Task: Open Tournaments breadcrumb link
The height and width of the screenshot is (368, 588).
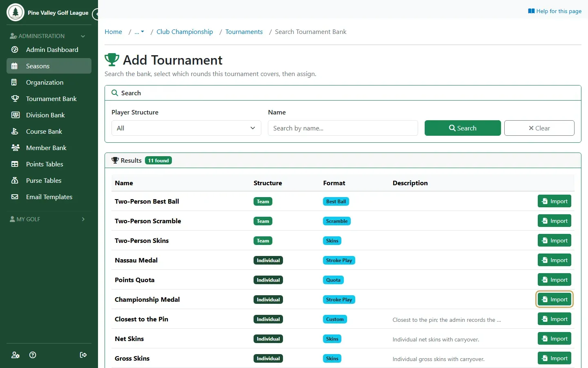Action: click(x=244, y=32)
